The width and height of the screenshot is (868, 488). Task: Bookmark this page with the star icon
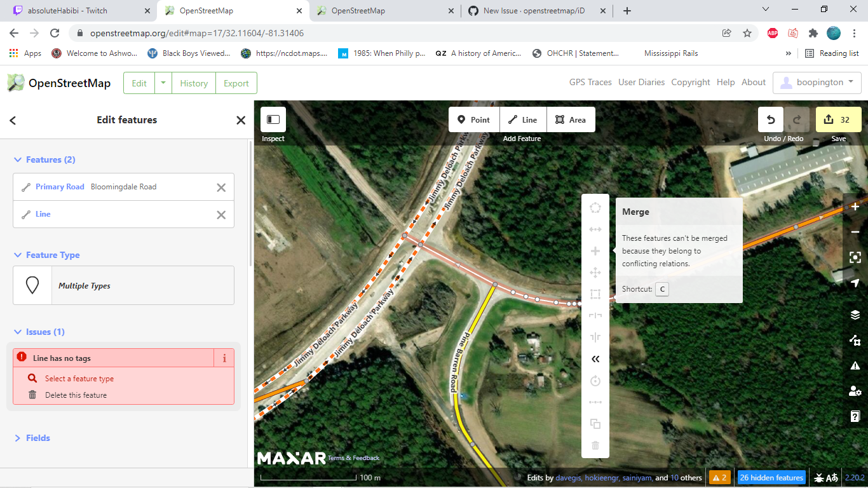click(747, 33)
